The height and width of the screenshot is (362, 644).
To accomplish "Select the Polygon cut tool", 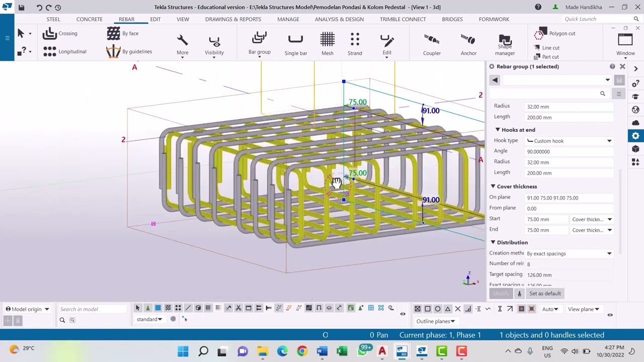I will pos(555,34).
